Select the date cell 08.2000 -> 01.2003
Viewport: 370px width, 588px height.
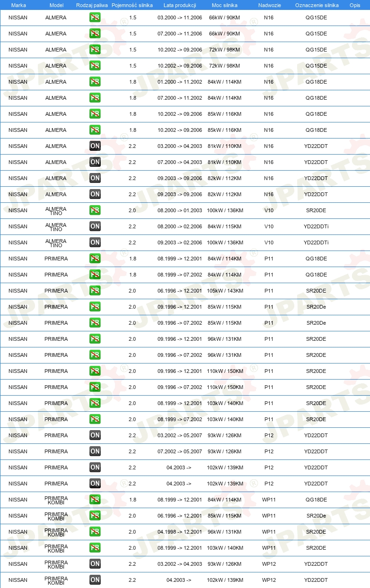coord(180,210)
